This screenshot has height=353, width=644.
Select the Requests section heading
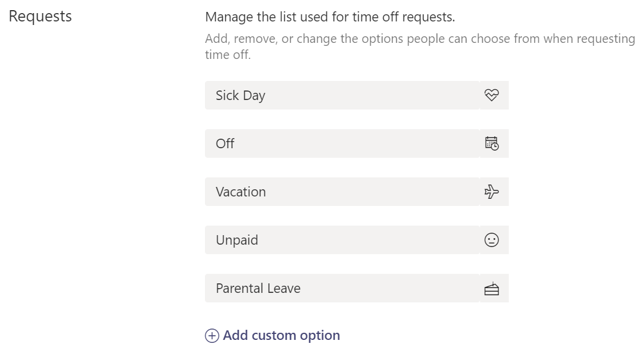coord(39,17)
